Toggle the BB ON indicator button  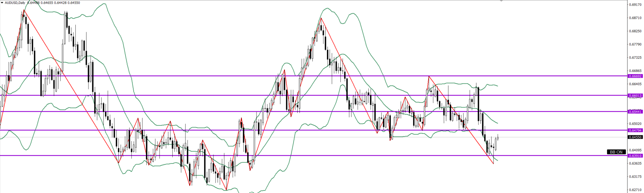pyautogui.click(x=616, y=152)
